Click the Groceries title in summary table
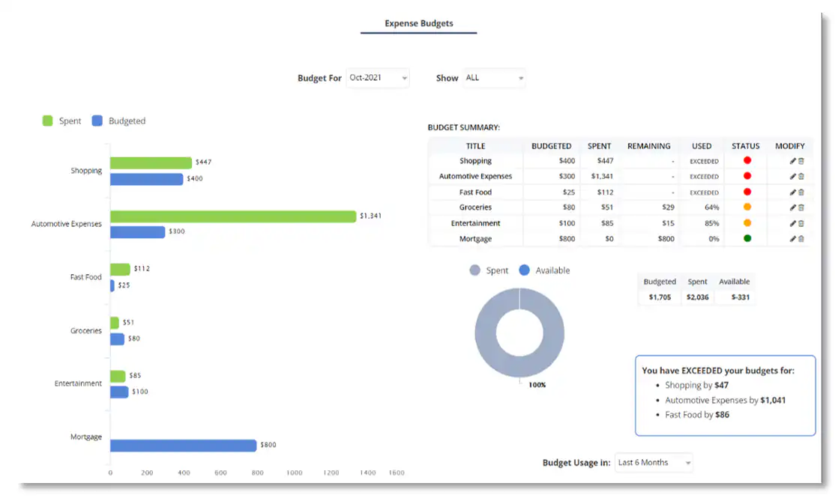Screen dimensions: 835x504 click(x=475, y=207)
